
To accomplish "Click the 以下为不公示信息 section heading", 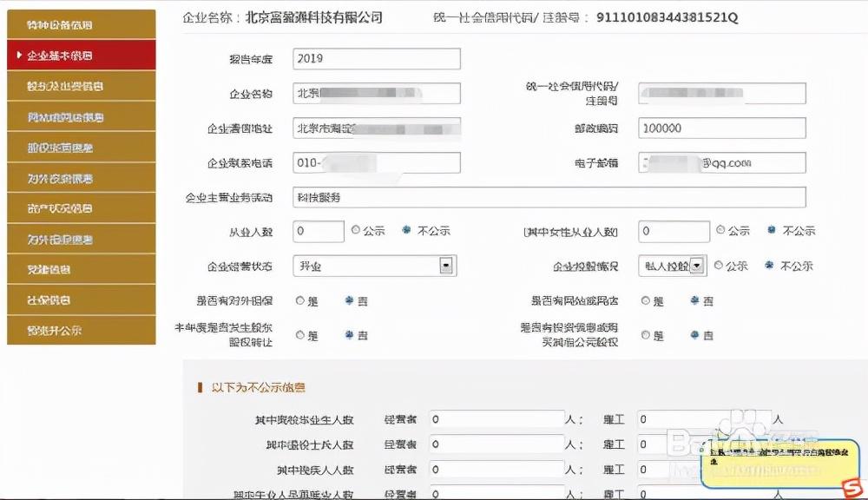I will click(x=258, y=388).
